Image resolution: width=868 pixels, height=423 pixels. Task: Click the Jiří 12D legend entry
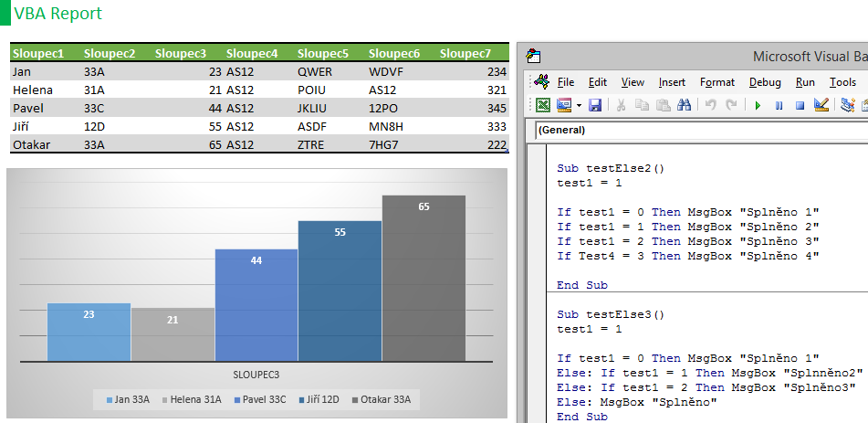pos(319,399)
